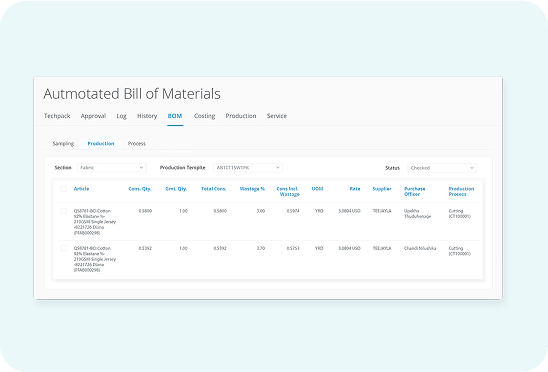Viewport: 548px width, 372px height.
Task: Select the first row's article description
Action: [95, 222]
